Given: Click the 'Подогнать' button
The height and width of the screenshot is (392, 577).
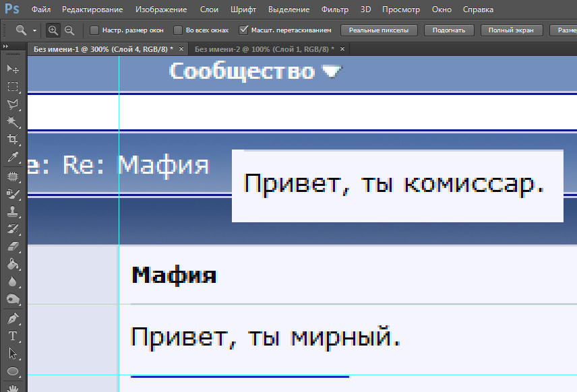Looking at the screenshot, I should coord(449,30).
